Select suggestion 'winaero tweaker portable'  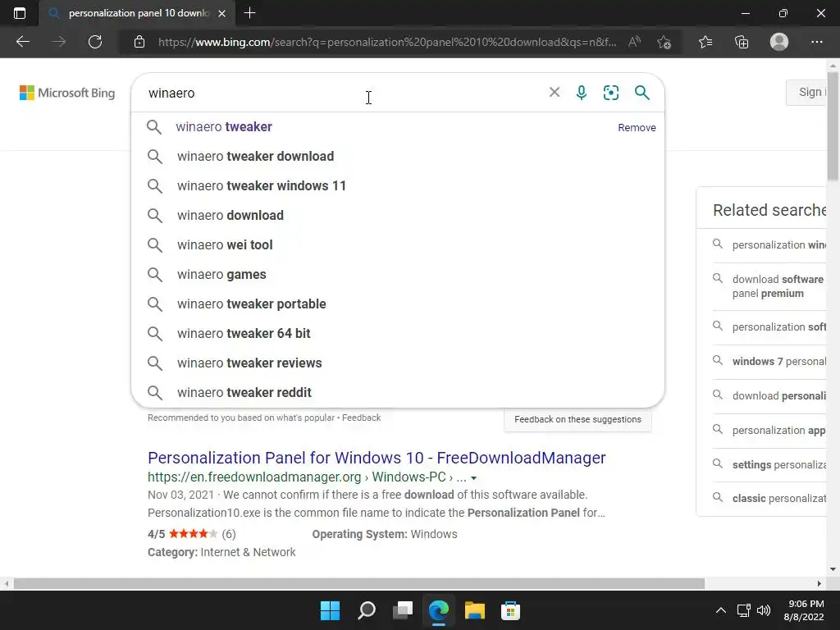[x=398, y=304]
